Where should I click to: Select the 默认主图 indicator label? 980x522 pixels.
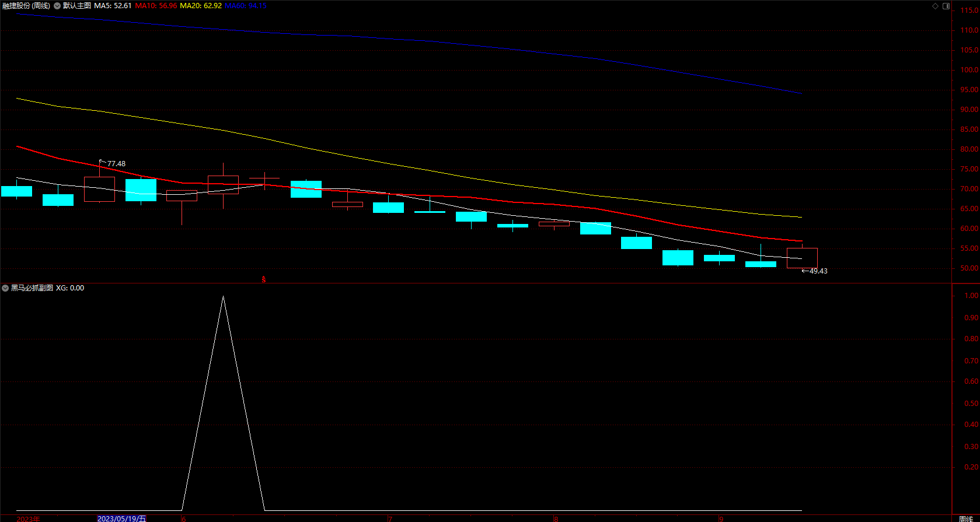click(77, 6)
